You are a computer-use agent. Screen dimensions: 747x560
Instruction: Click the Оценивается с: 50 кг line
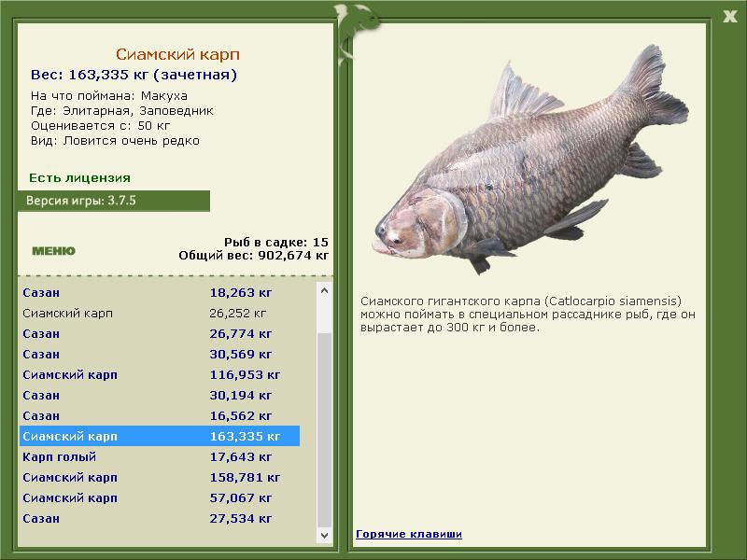[x=100, y=126]
